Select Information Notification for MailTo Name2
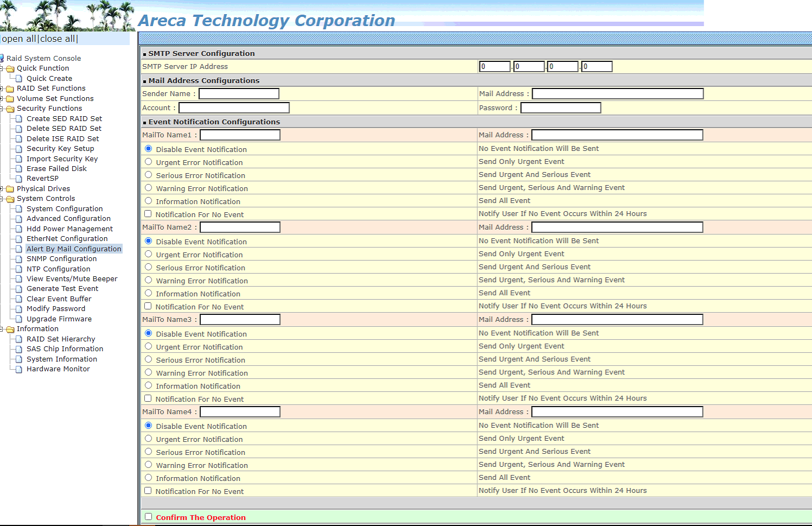The width and height of the screenshot is (812, 526). coord(148,293)
